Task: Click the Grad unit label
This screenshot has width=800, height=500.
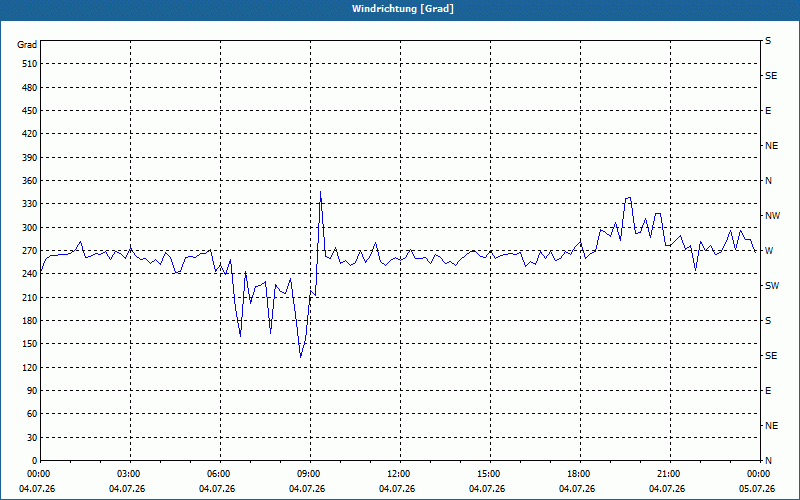Action: click(x=27, y=45)
